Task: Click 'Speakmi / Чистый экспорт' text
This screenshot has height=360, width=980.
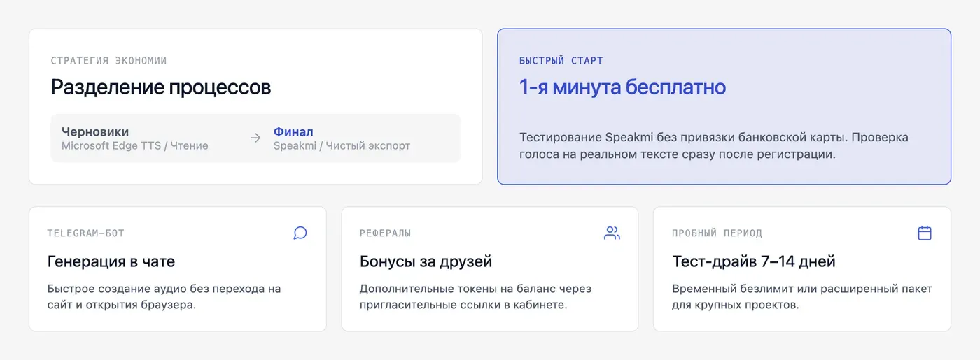Action: [342, 146]
